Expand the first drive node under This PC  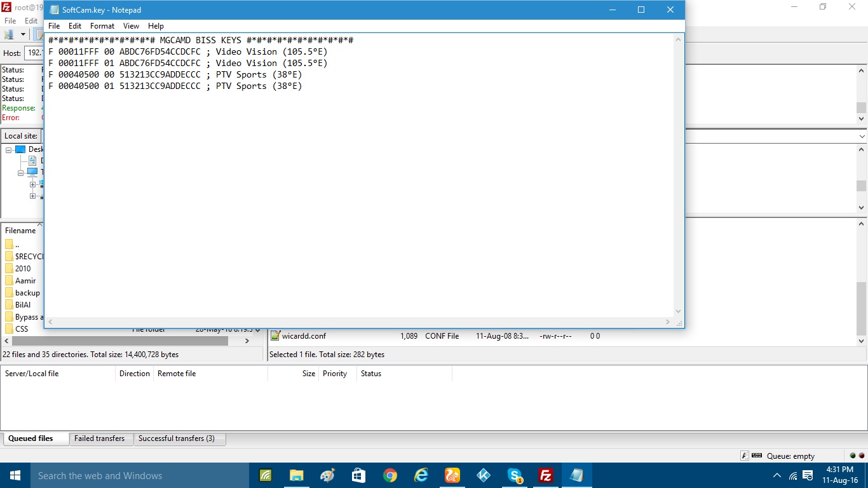(33, 184)
